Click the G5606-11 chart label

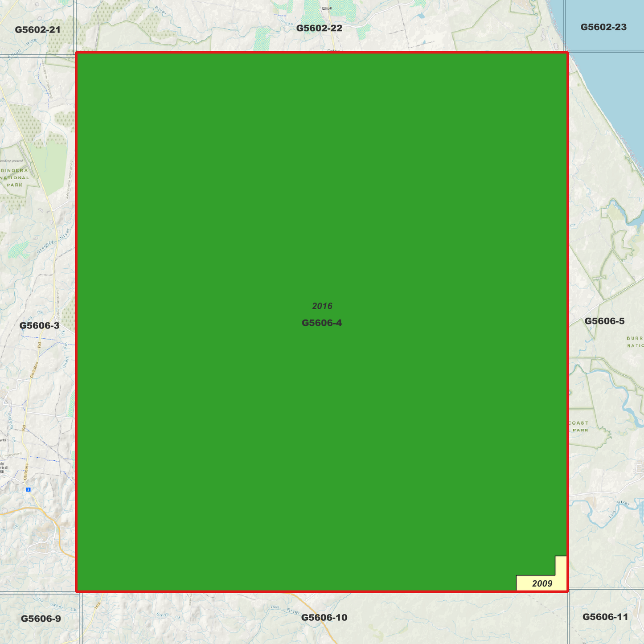tap(607, 617)
